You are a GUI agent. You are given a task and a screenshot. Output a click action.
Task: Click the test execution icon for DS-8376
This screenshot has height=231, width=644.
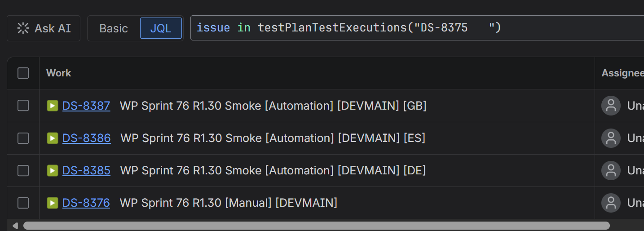[x=53, y=203]
